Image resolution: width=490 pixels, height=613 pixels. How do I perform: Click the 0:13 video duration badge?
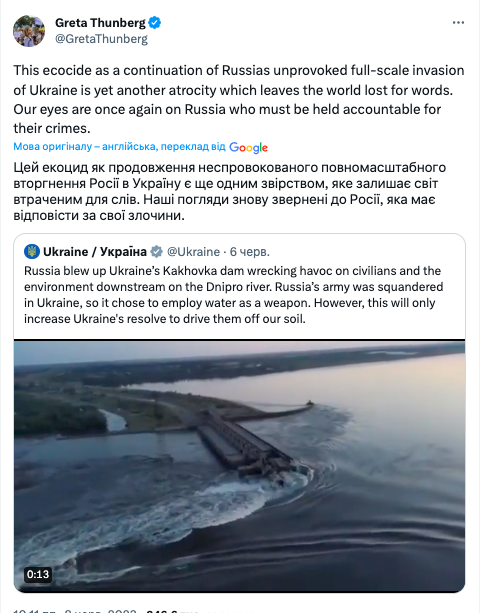38,574
